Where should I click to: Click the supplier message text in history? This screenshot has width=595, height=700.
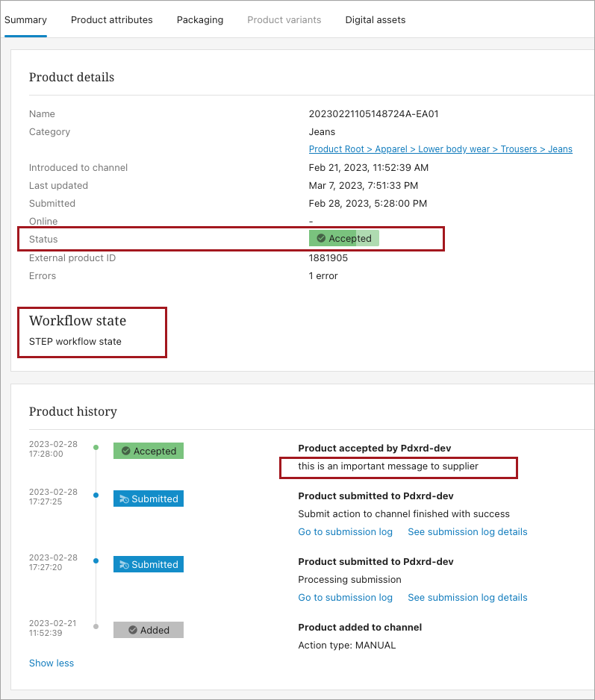(388, 466)
